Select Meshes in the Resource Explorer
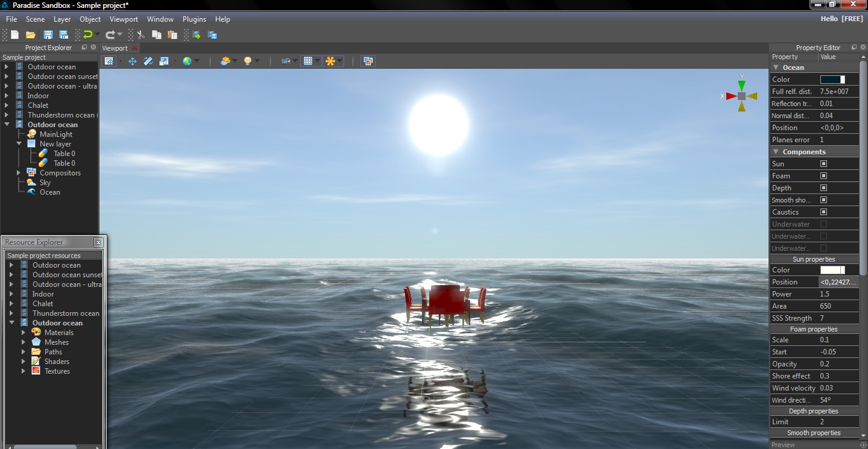The height and width of the screenshot is (449, 868). [x=57, y=342]
